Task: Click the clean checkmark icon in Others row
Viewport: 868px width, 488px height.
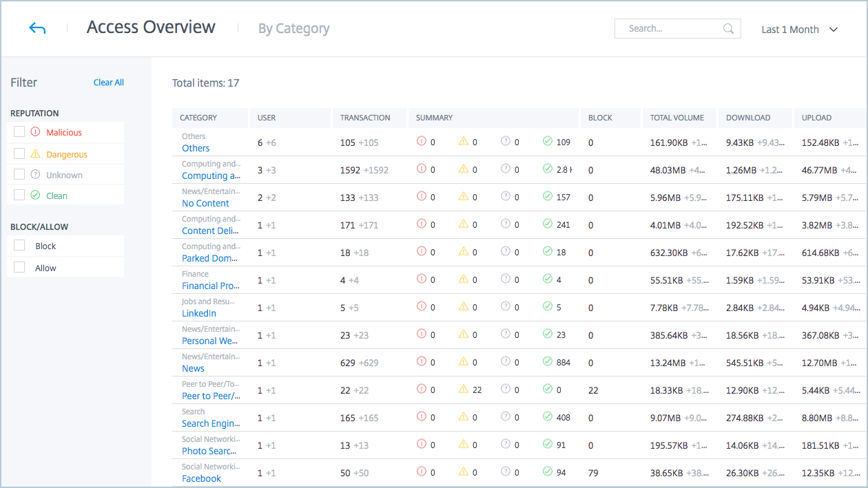Action: click(548, 142)
